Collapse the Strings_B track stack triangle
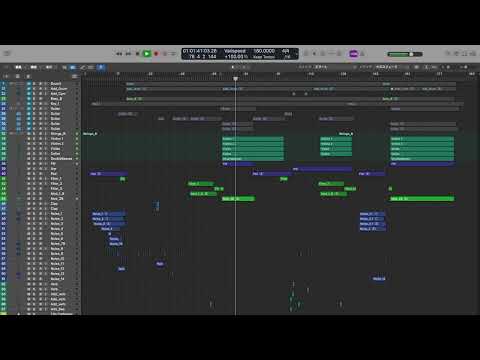480x360 pixels. tap(12, 134)
